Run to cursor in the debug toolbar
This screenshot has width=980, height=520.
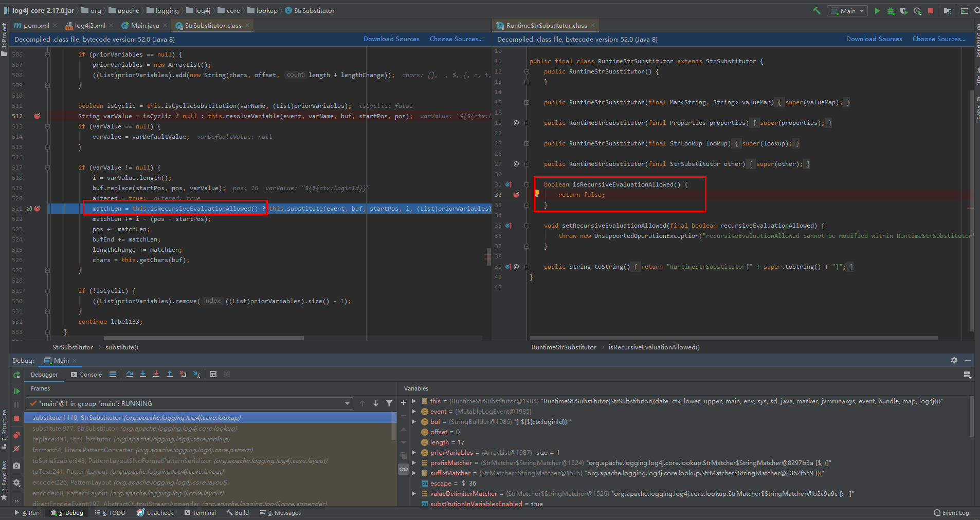(196, 375)
